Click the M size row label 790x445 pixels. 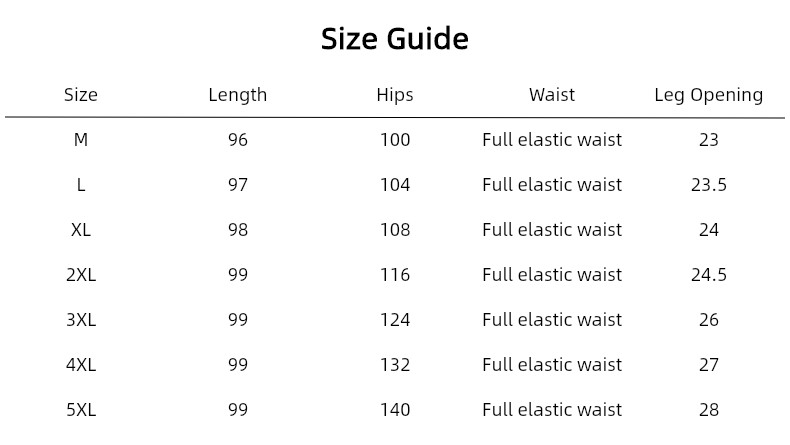(x=81, y=140)
